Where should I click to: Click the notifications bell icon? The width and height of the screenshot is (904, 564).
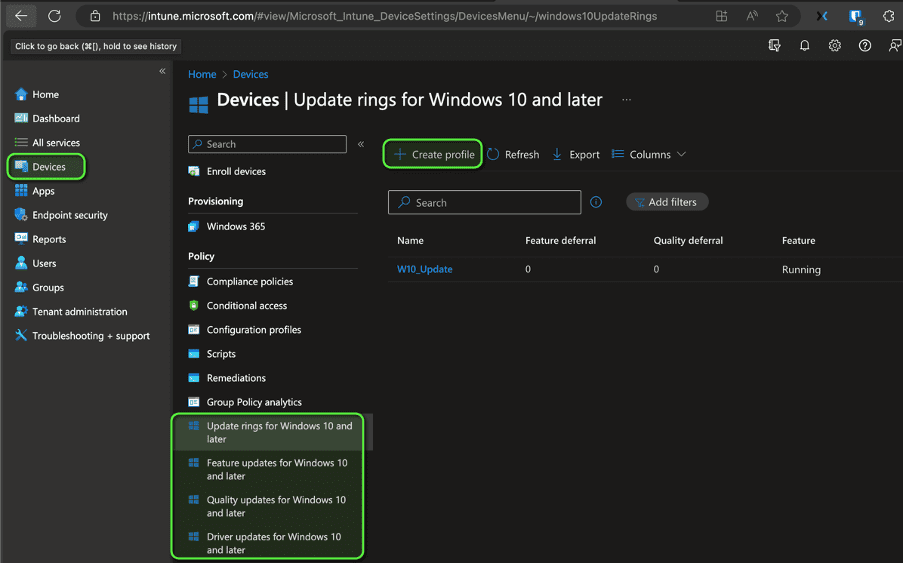pos(804,46)
